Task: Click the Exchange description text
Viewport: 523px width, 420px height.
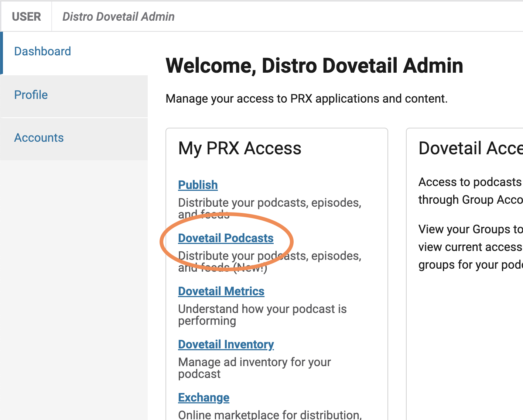Action: (x=270, y=414)
